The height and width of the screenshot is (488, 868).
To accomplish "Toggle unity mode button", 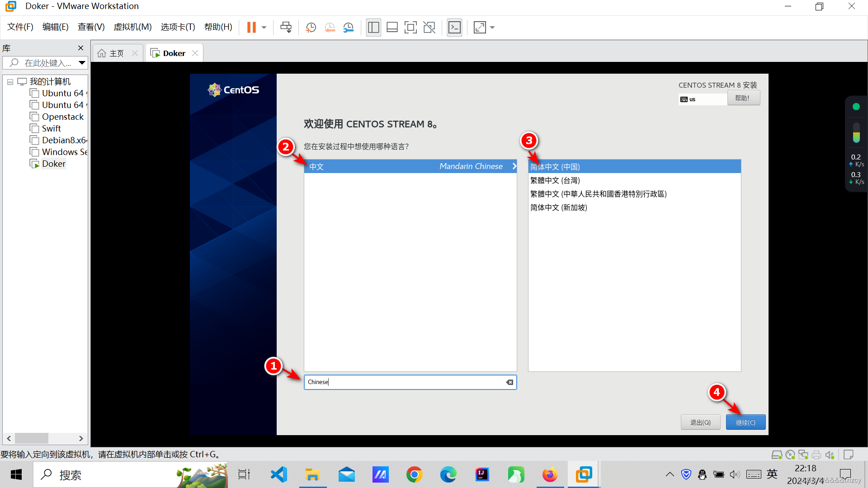I will click(x=429, y=28).
